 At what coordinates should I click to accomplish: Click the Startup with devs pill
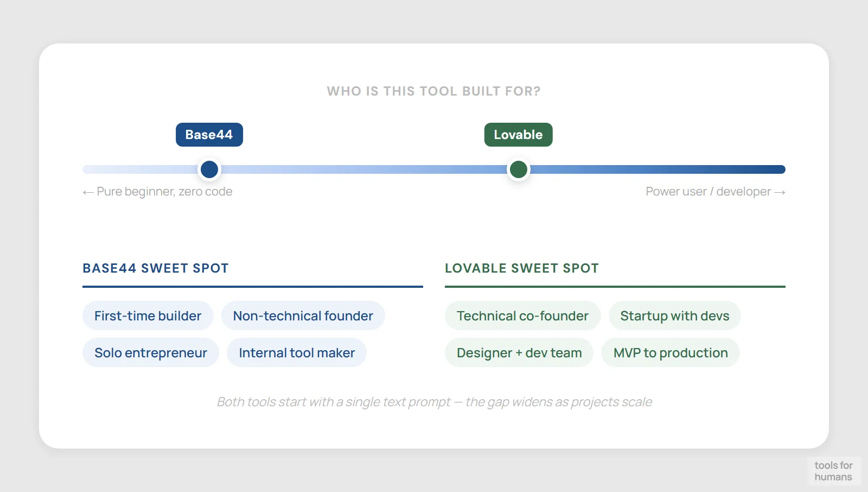pos(675,316)
